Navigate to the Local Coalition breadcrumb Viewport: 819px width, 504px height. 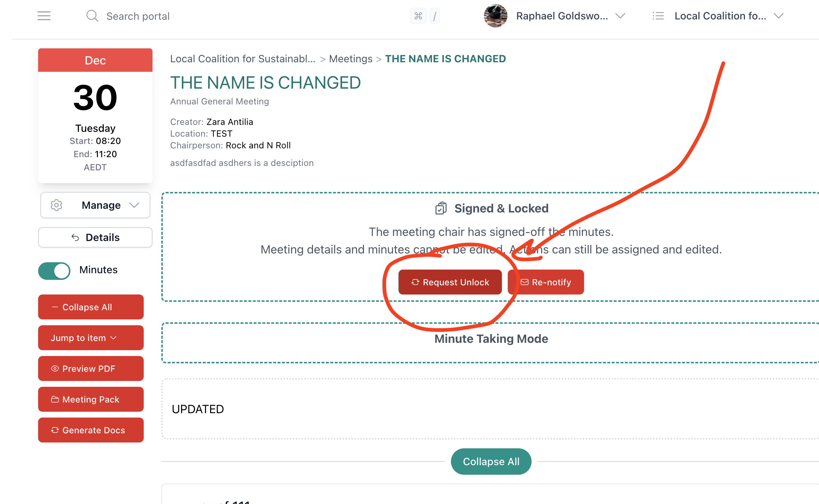(243, 59)
